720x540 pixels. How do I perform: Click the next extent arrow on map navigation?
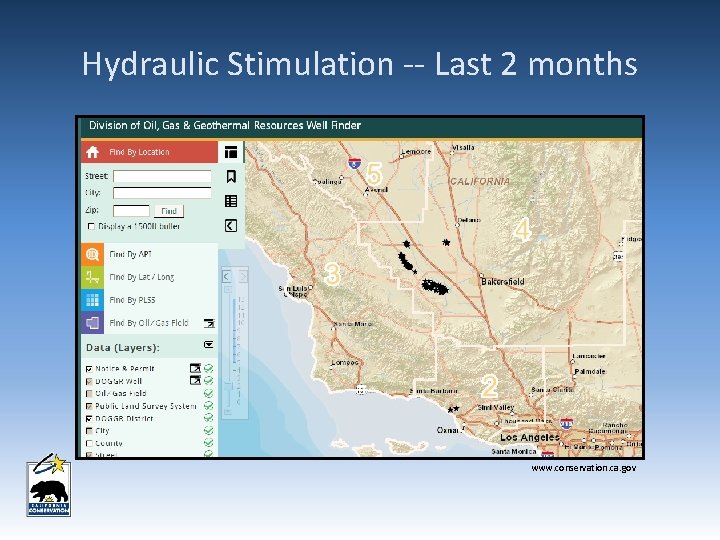coord(243,276)
